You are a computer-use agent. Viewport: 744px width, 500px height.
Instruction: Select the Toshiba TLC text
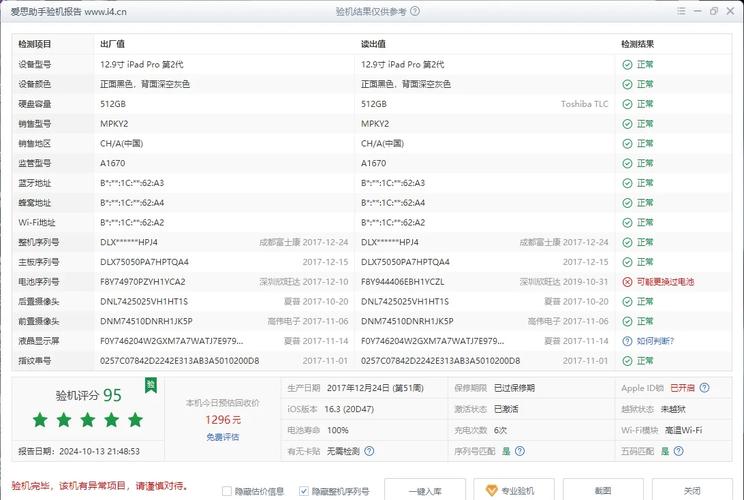click(x=585, y=104)
